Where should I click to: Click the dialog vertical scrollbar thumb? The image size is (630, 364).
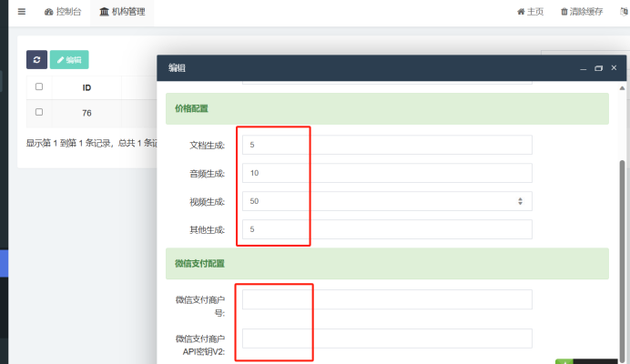click(x=622, y=261)
